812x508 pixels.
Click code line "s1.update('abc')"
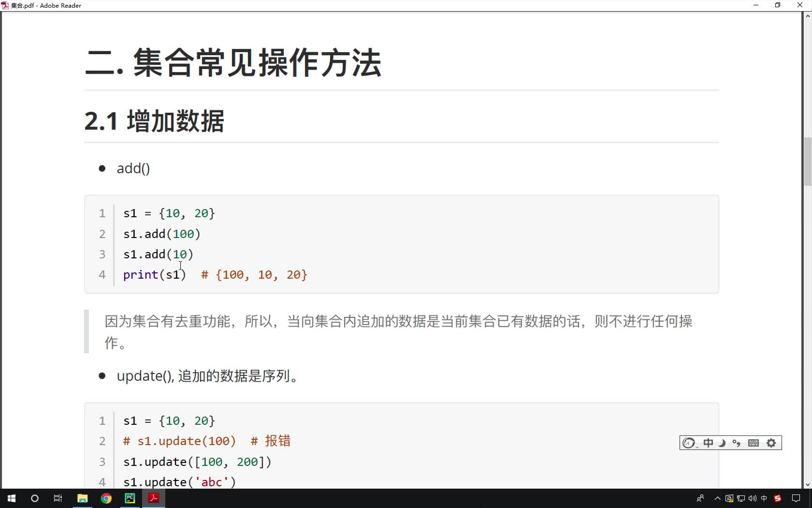click(x=179, y=482)
